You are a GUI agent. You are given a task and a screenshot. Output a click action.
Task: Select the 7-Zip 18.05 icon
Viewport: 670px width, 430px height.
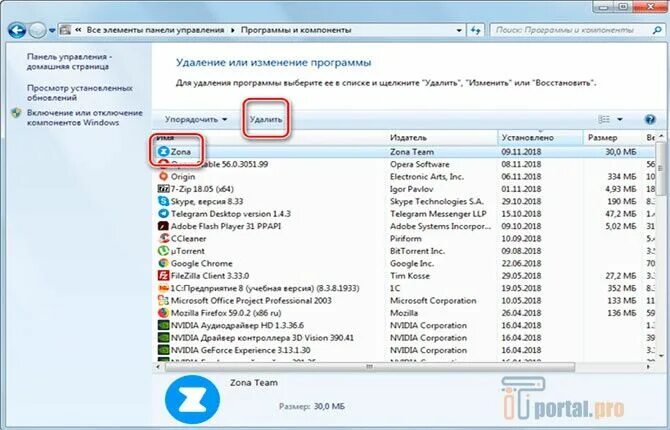coord(163,189)
